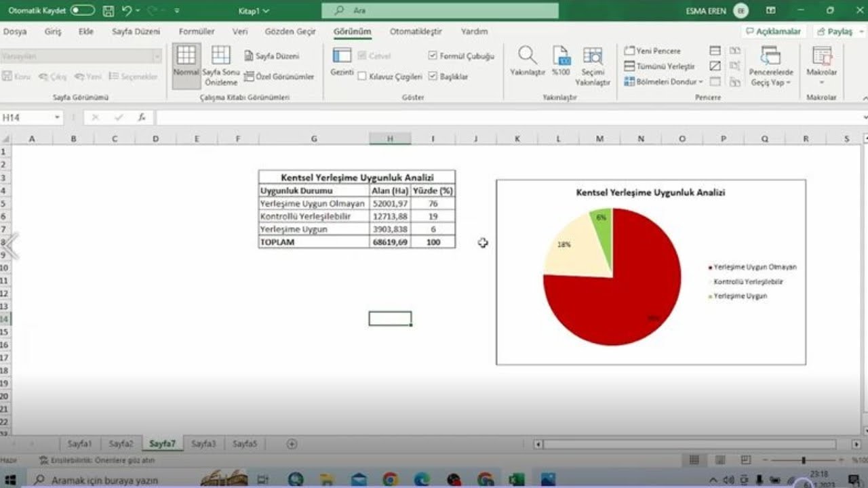Uncheck the Başlıklar headings checkbox

click(433, 77)
